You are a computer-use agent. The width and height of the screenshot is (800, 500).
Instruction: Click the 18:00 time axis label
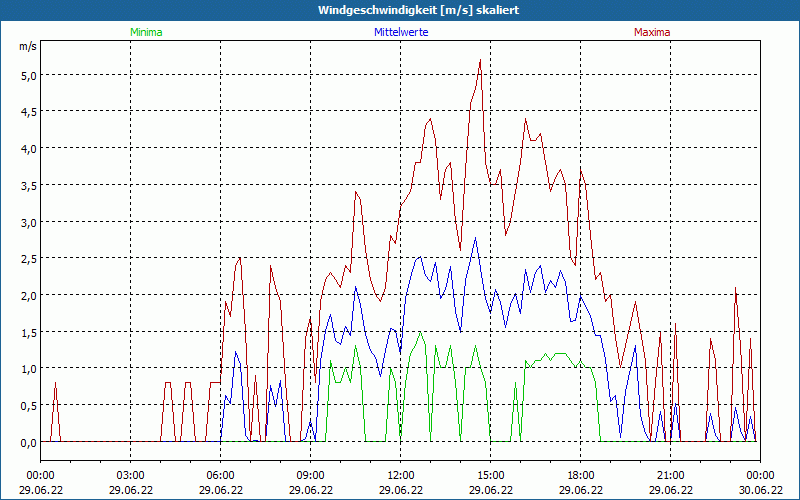581,476
